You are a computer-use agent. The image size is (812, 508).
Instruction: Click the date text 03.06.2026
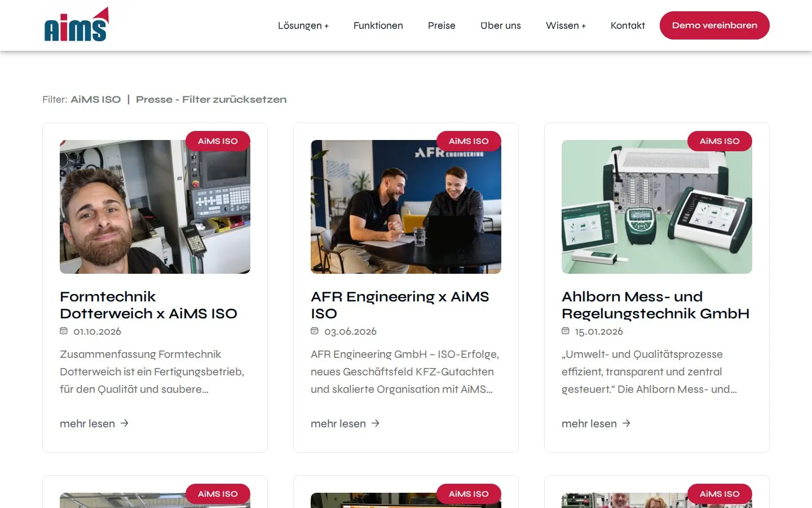(x=350, y=331)
